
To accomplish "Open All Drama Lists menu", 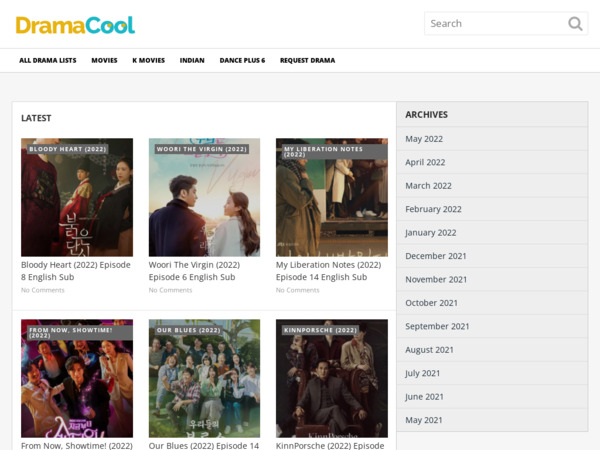I will click(48, 60).
